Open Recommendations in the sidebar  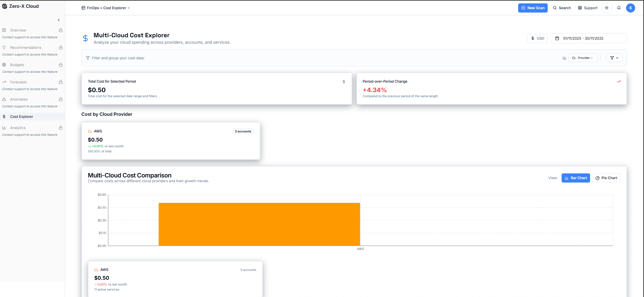(x=26, y=47)
